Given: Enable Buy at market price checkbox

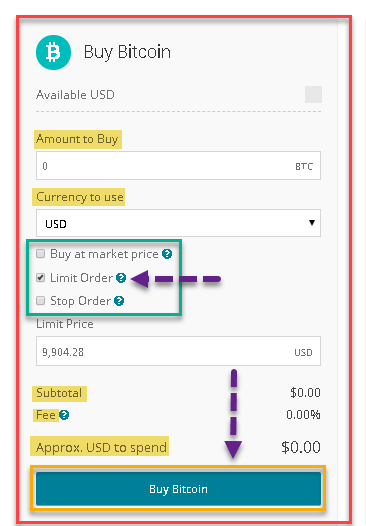Looking at the screenshot, I should point(41,253).
